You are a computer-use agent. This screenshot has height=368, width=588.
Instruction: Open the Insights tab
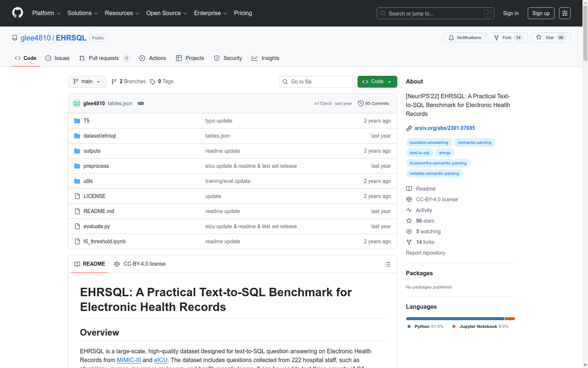265,58
